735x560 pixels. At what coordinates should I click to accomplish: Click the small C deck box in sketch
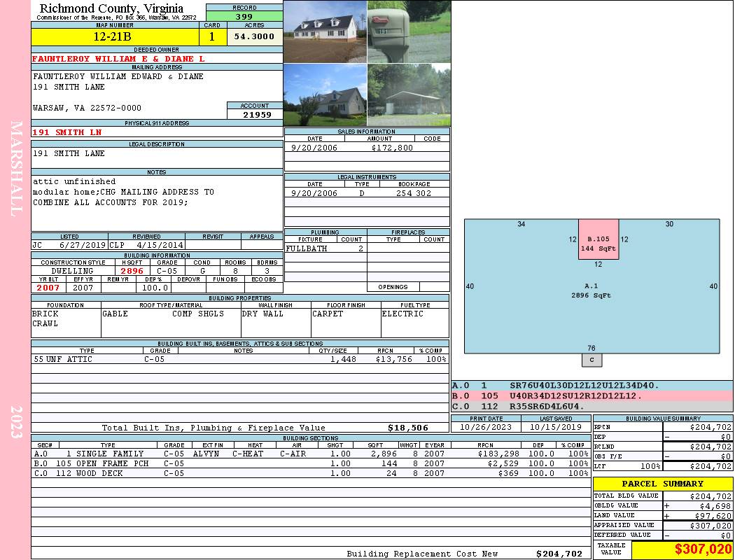point(591,360)
